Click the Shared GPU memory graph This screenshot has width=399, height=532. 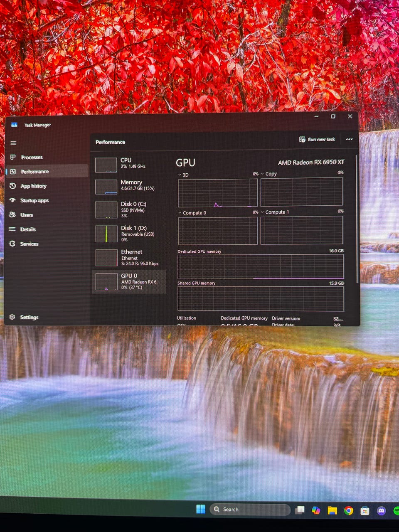(261, 298)
